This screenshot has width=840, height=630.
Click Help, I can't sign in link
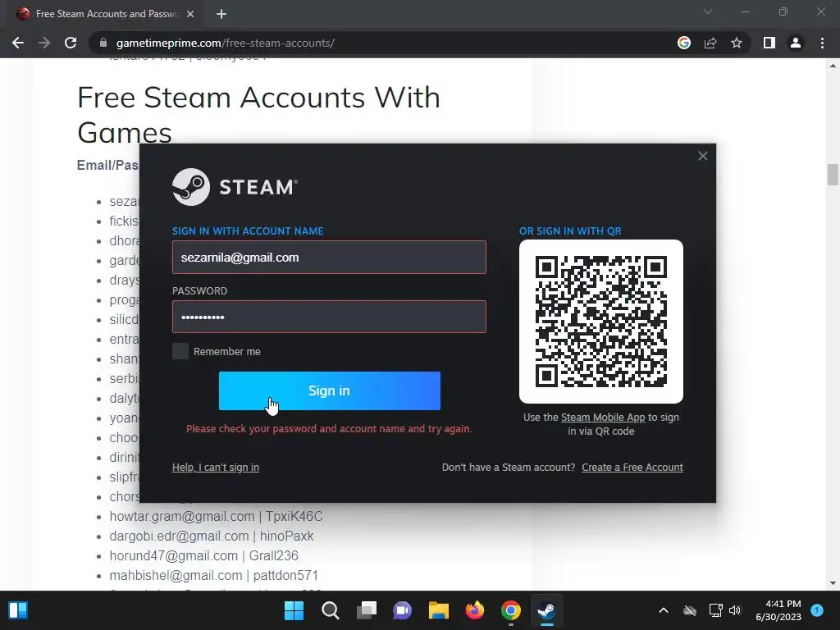point(216,467)
